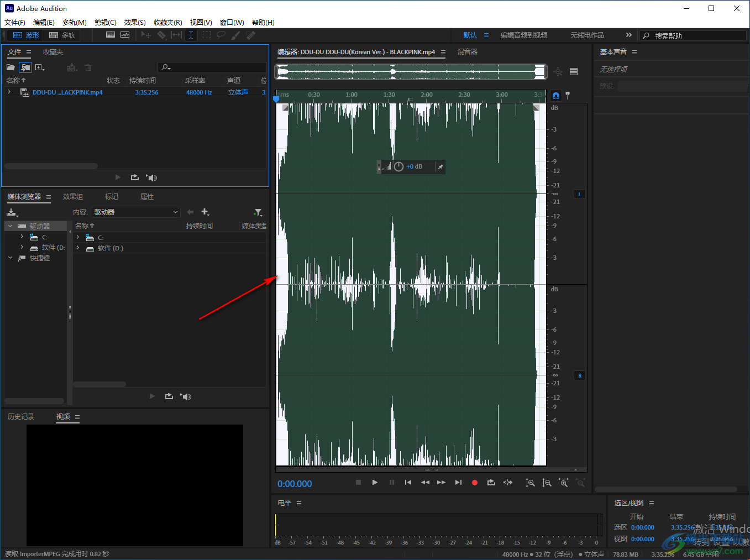The height and width of the screenshot is (560, 750).
Task: Select the Slip tool in toolbar
Action: [x=176, y=35]
